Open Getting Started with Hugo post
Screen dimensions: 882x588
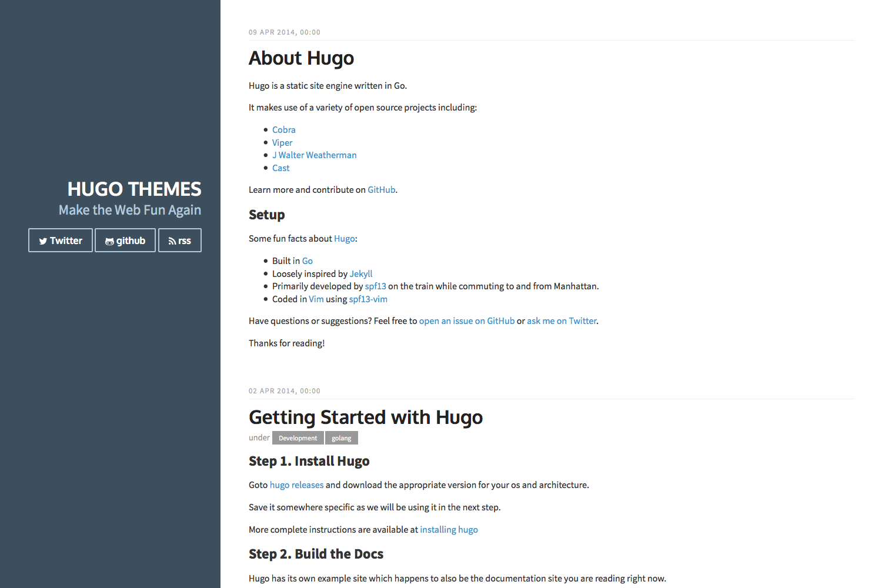(x=366, y=417)
